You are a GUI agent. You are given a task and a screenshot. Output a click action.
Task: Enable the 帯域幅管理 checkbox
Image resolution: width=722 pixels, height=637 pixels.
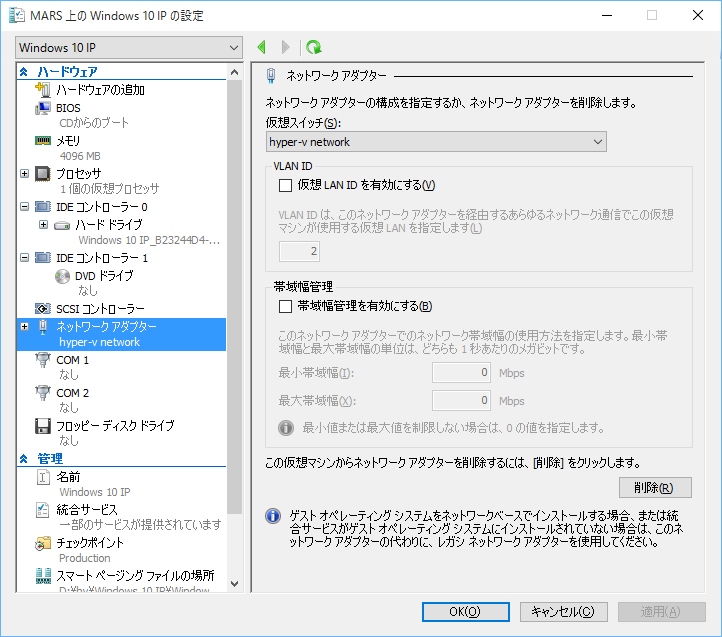click(x=284, y=306)
